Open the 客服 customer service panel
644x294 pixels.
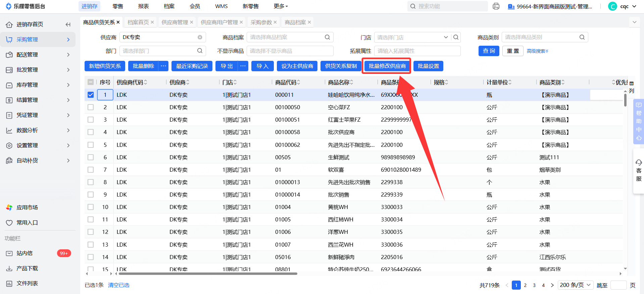639,170
